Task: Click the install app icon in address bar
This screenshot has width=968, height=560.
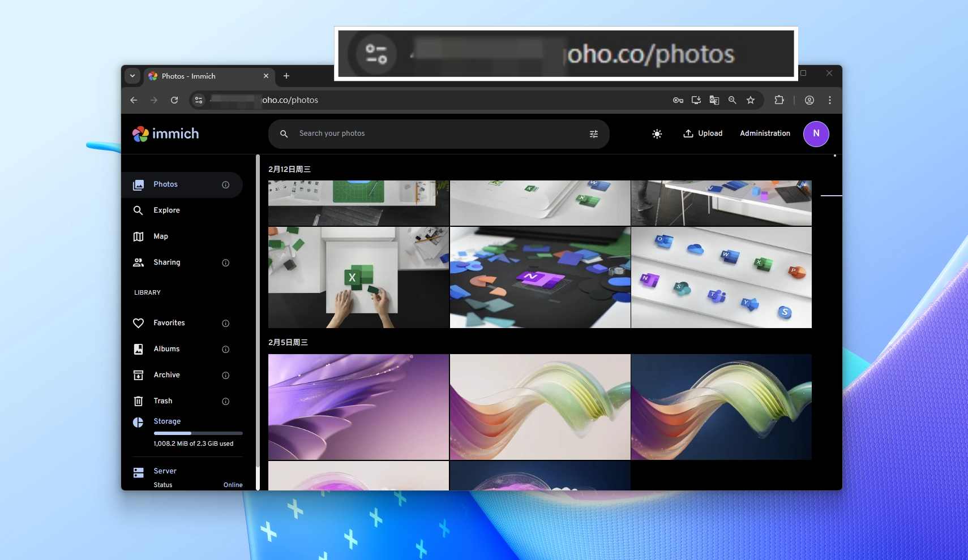Action: (x=696, y=100)
